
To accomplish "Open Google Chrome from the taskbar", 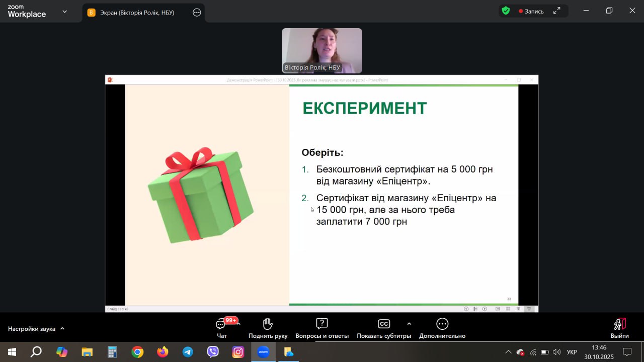I will pos(137,352).
